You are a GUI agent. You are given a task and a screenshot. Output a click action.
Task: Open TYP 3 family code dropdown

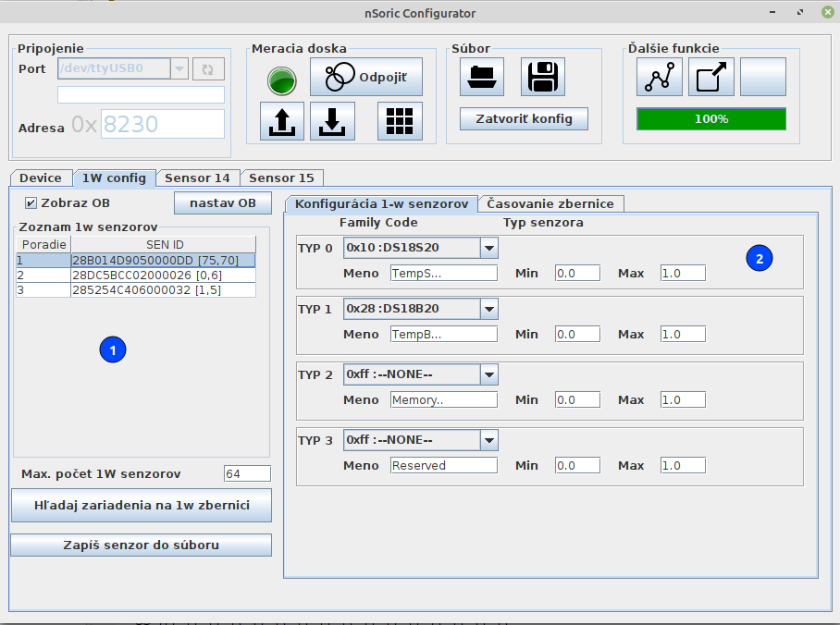click(421, 440)
